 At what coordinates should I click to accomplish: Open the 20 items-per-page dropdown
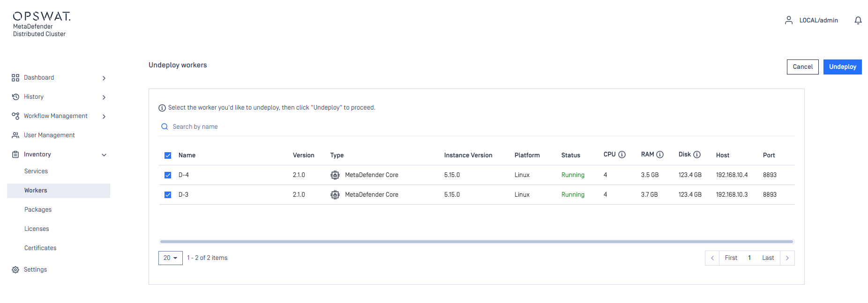coord(171,258)
